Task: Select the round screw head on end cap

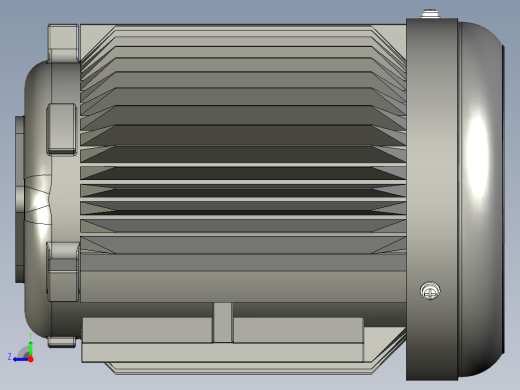Action: (x=430, y=291)
